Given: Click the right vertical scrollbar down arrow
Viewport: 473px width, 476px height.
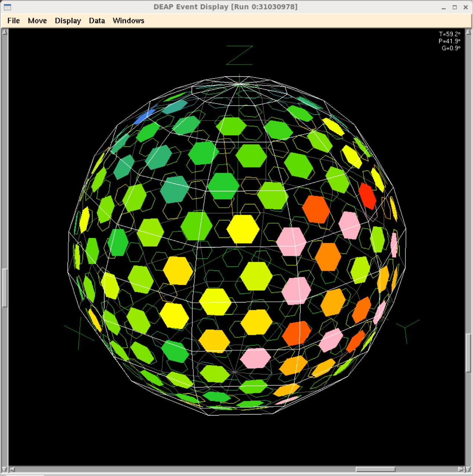Looking at the screenshot, I should [469, 469].
